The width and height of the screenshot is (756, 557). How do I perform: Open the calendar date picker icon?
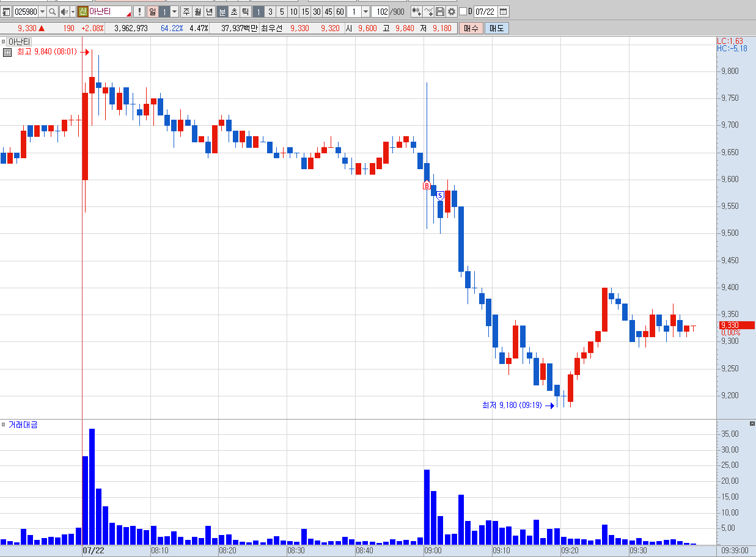(x=503, y=12)
